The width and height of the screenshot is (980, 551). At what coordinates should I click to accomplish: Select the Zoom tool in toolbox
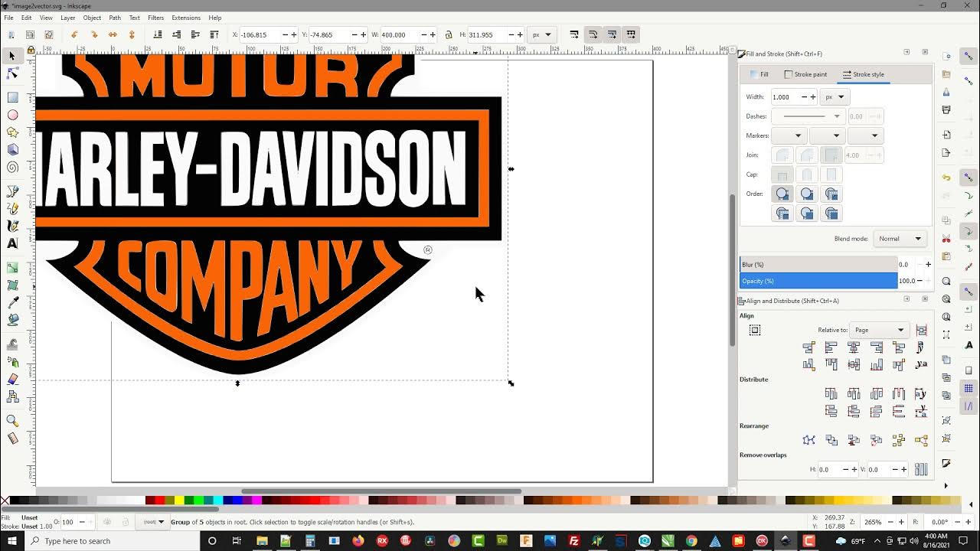point(12,421)
